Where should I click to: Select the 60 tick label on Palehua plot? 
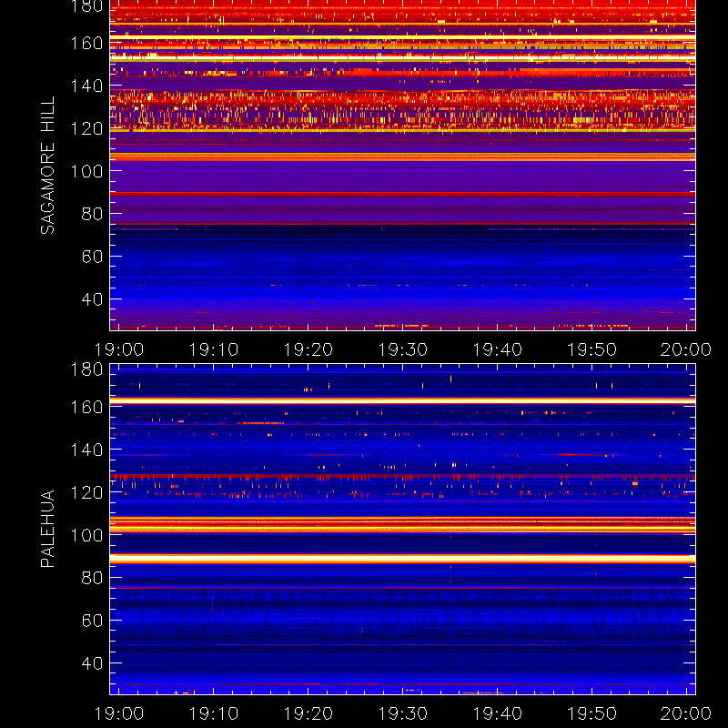tap(92, 621)
